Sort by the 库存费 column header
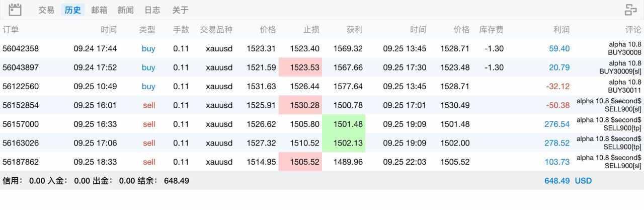This screenshot has width=644, height=210. click(x=491, y=30)
